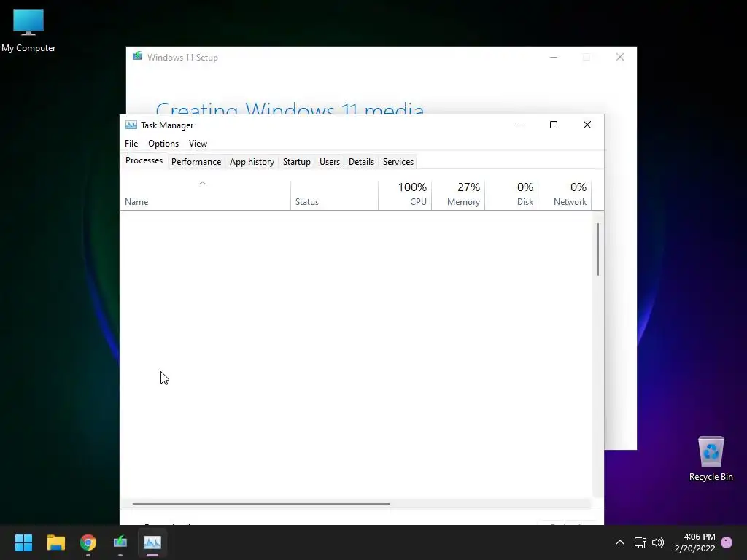Show hidden system tray icons

click(x=620, y=542)
